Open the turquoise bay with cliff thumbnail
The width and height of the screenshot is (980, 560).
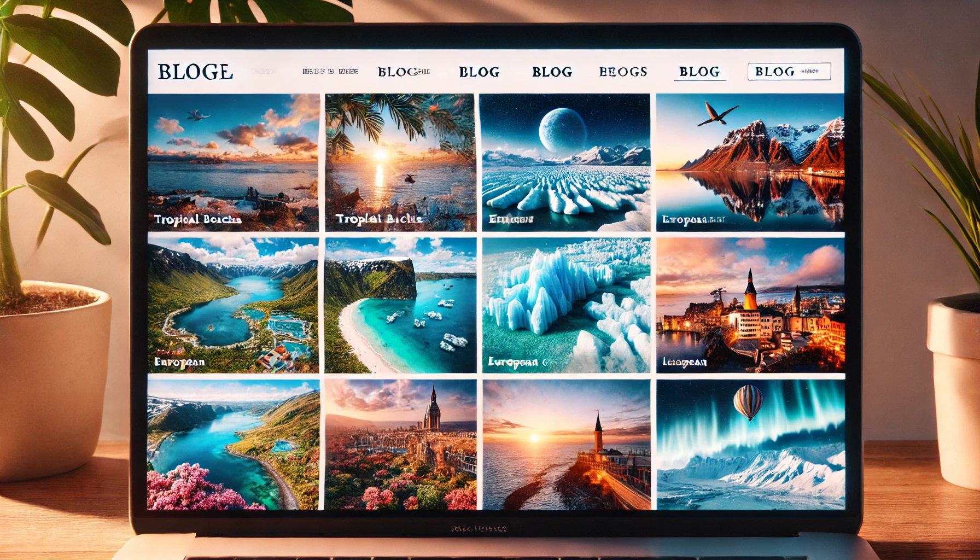tap(400, 305)
